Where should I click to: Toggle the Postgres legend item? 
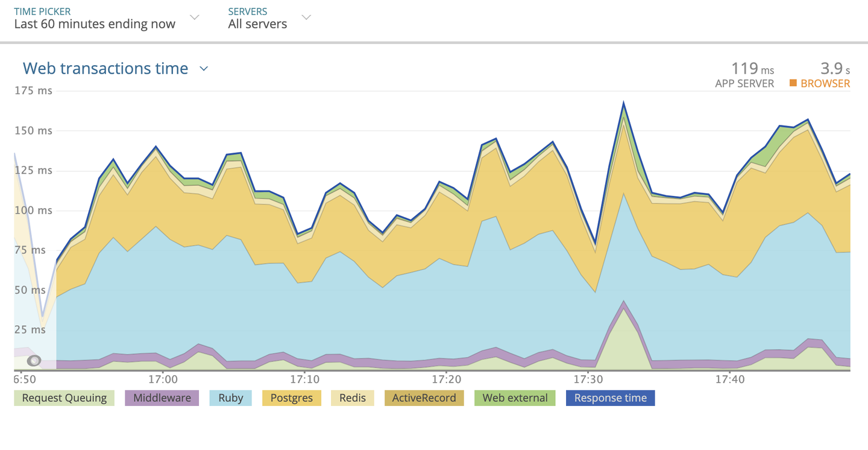click(292, 398)
